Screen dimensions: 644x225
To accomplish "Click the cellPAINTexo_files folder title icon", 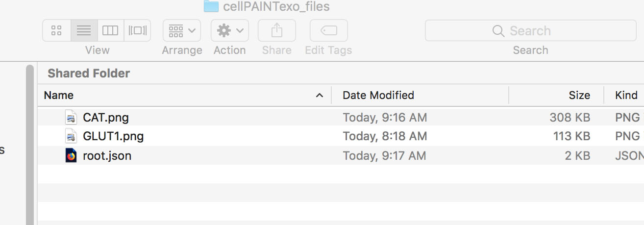I will click(x=211, y=6).
